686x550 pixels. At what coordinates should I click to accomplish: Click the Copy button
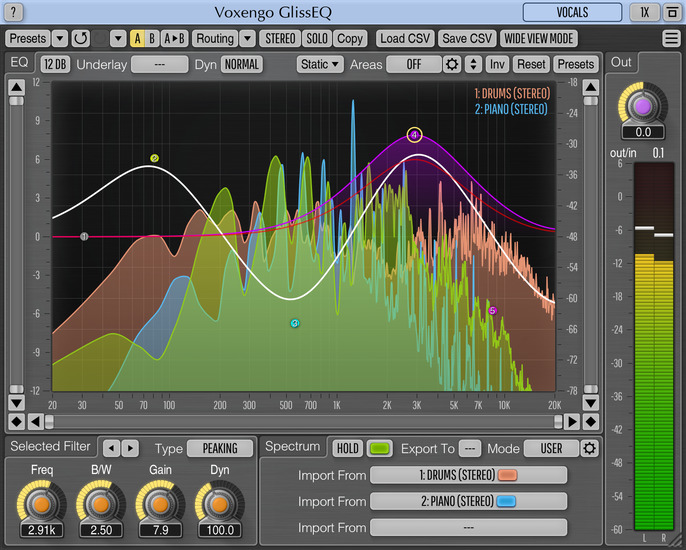pyautogui.click(x=350, y=39)
